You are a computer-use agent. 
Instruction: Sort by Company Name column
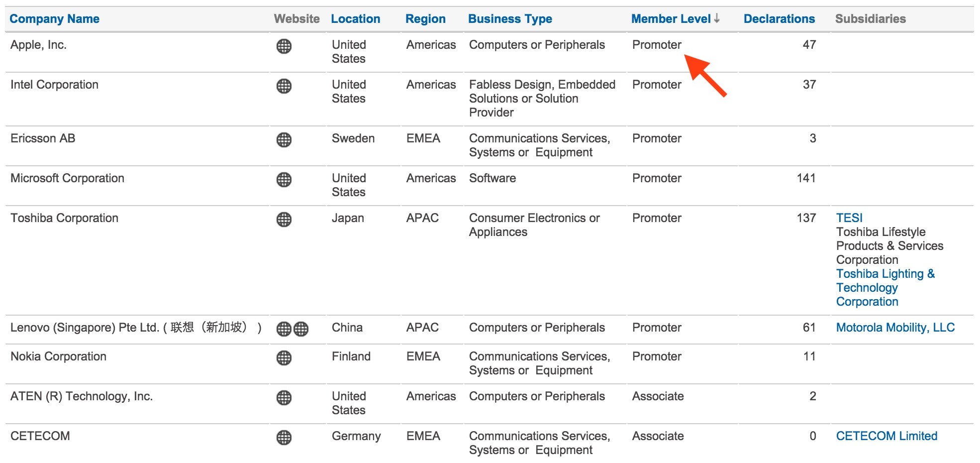[x=54, y=19]
